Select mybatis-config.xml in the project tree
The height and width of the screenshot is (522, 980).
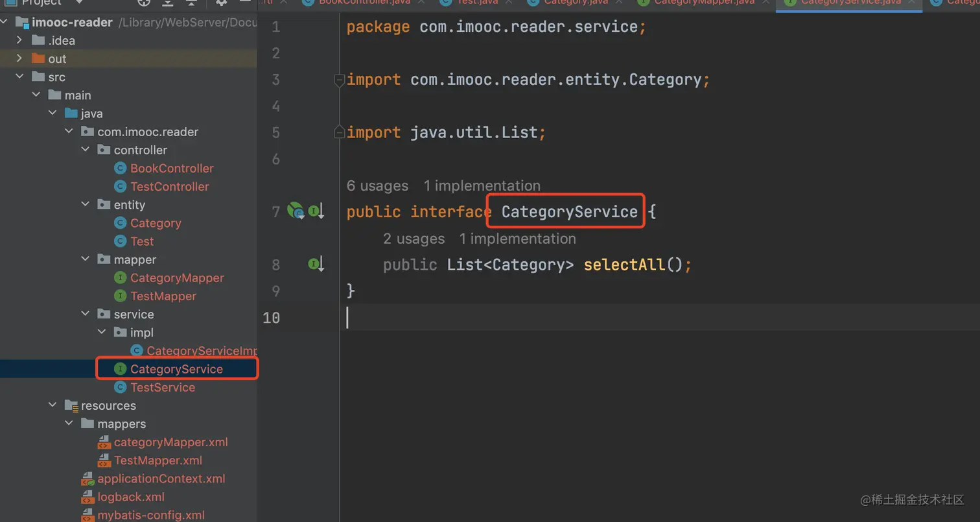(151, 516)
